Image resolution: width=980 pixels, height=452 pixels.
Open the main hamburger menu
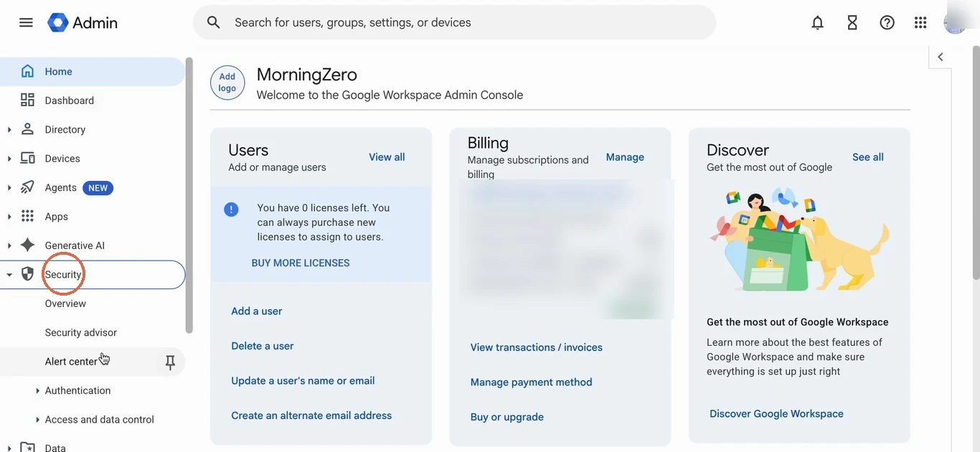26,22
